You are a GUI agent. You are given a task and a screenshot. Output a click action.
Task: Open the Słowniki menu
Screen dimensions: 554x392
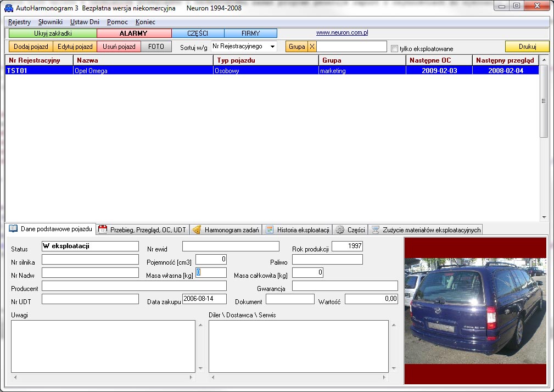tap(50, 22)
